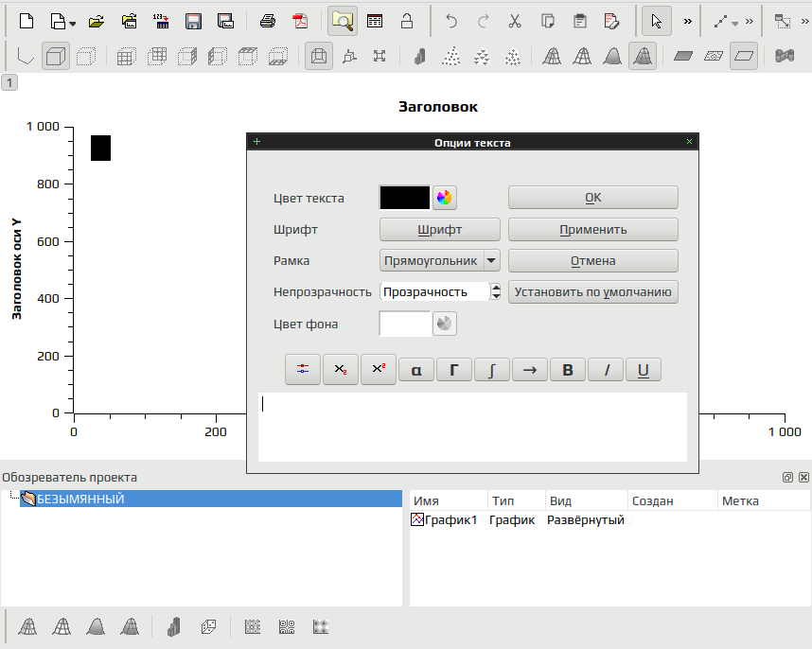Save the project with the floppy disk icon
Viewport: 812px width, 649px height.
click(193, 21)
